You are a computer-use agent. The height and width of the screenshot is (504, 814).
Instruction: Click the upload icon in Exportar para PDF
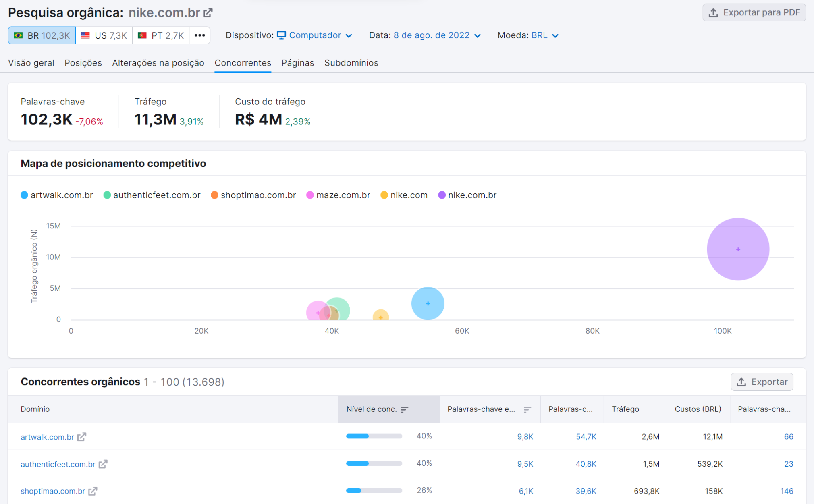(713, 12)
